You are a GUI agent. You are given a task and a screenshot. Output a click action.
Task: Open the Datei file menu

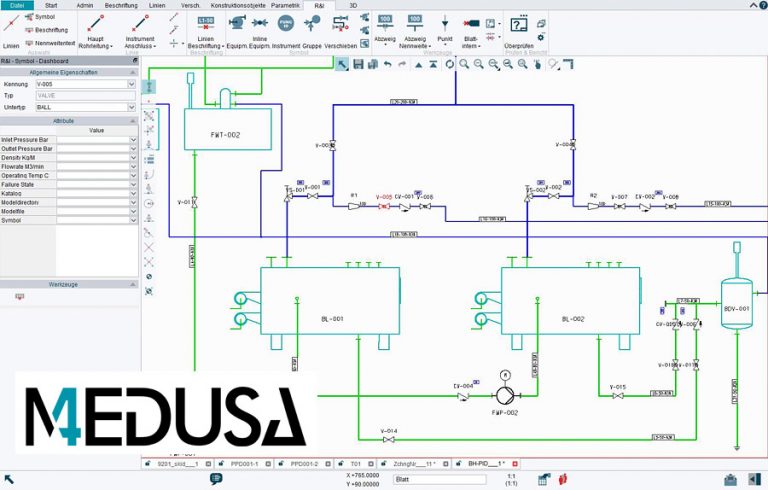(17, 5)
